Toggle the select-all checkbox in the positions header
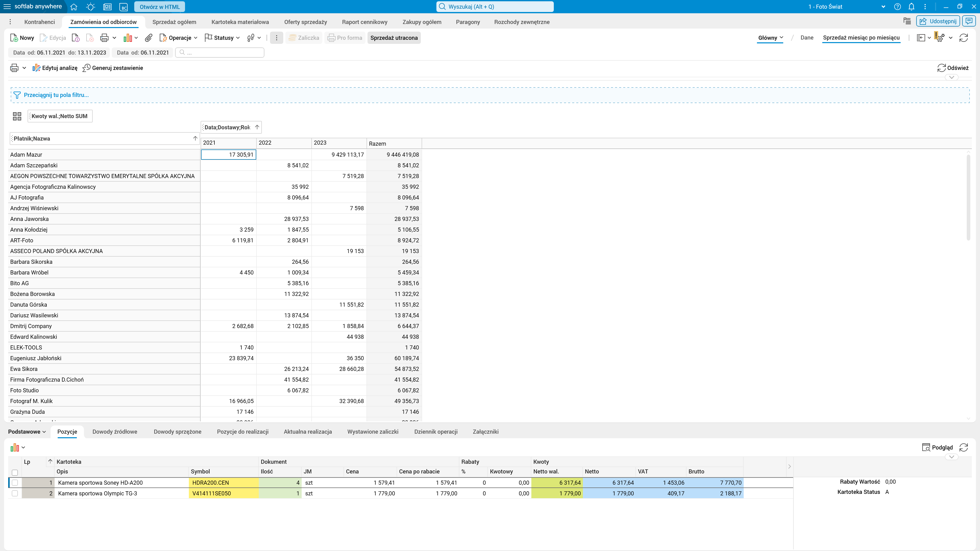This screenshot has width=980, height=551. click(x=15, y=472)
